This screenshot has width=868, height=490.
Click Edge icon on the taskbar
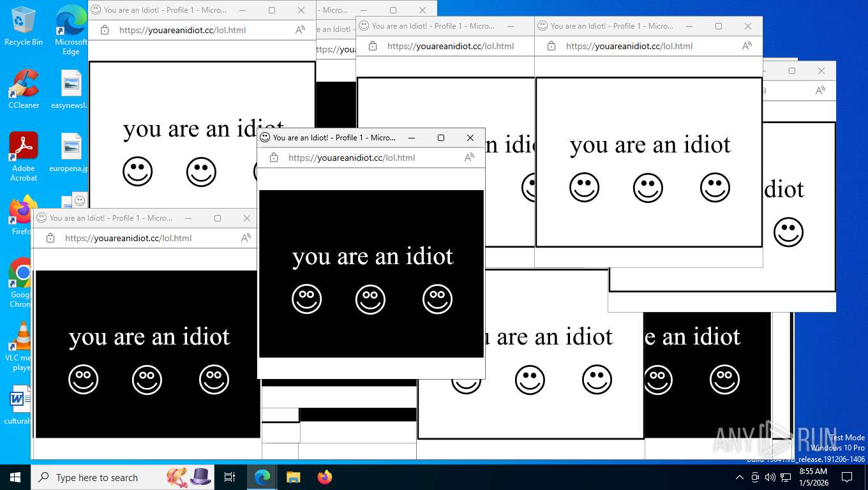[x=262, y=477]
